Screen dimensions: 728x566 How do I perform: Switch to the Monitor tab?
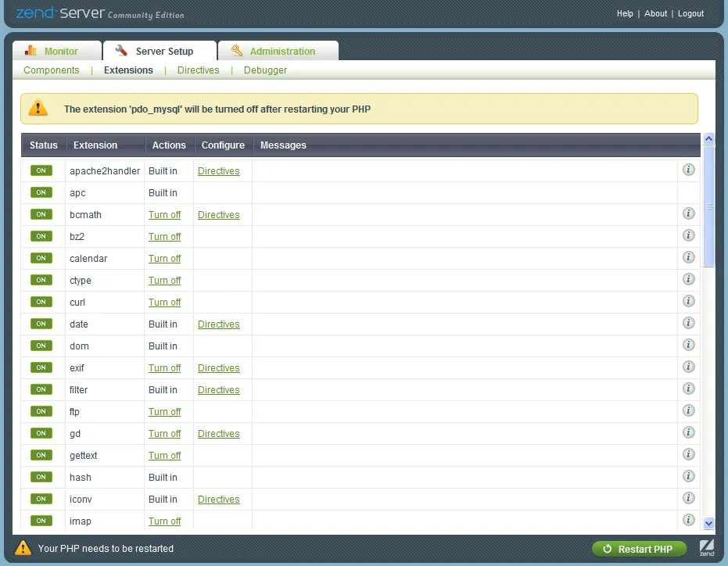coord(56,51)
